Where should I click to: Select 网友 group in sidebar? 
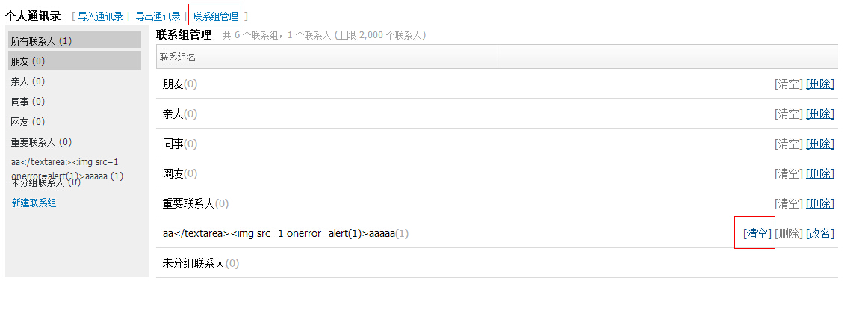point(28,122)
